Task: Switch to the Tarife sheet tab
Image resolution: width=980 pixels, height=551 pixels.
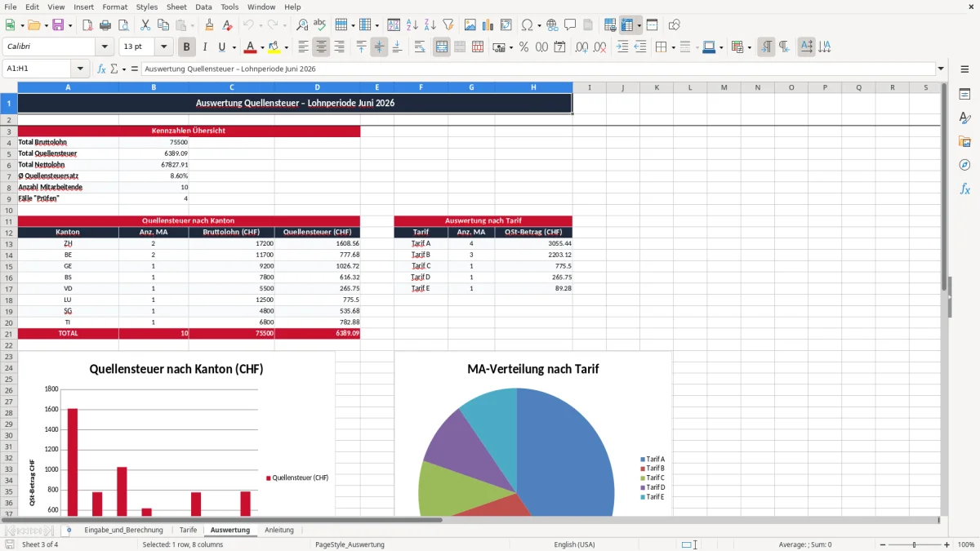Action: coord(189,530)
